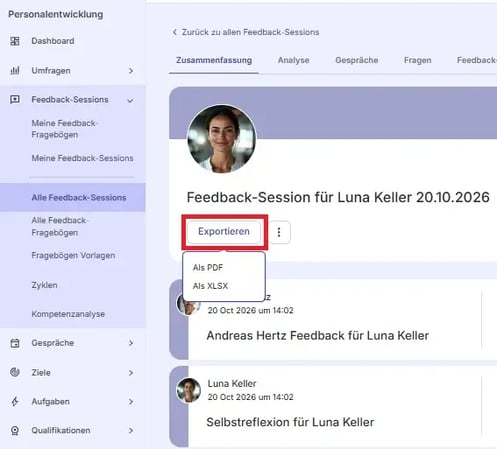Click the Umfragen bar chart icon
497x449 pixels.
click(x=15, y=70)
